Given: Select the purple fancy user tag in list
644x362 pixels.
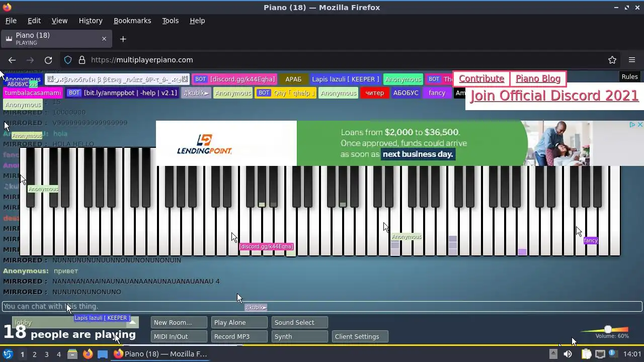Looking at the screenshot, I should coord(437,93).
